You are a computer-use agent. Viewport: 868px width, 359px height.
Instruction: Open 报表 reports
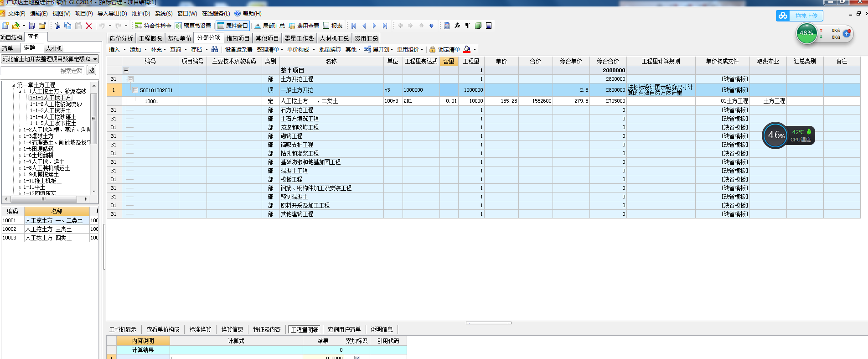pyautogui.click(x=333, y=26)
